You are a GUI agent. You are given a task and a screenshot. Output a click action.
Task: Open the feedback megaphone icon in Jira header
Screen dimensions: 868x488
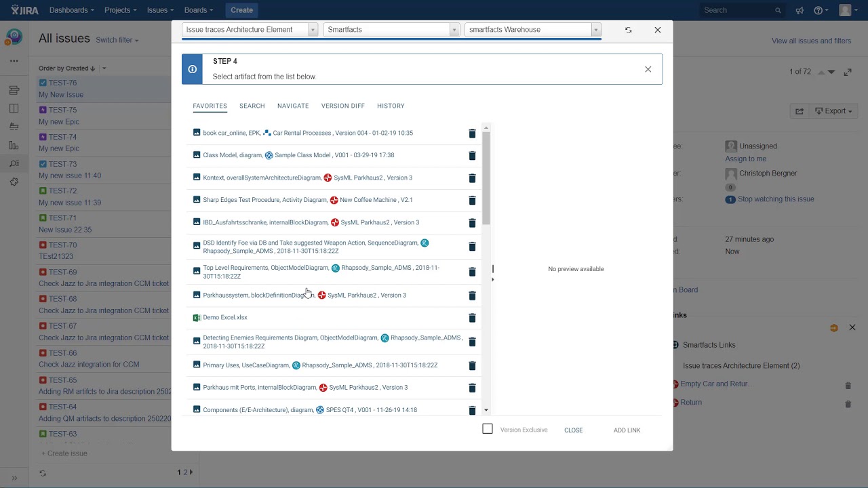(x=800, y=10)
